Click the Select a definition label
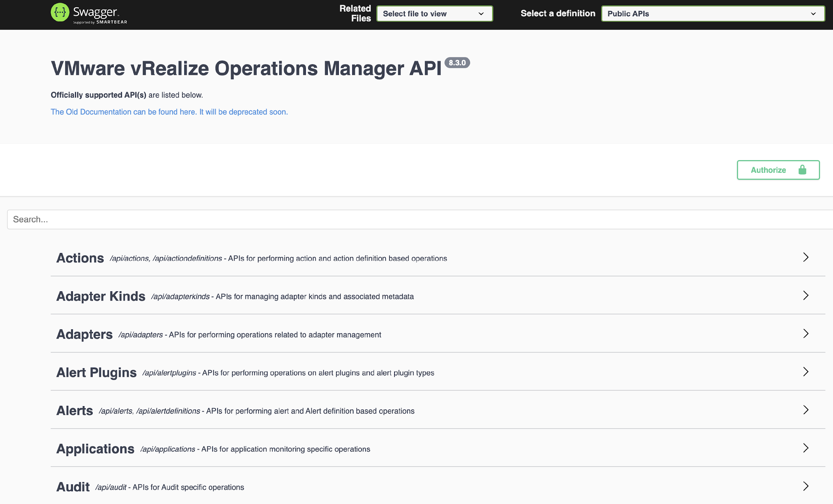 point(558,14)
